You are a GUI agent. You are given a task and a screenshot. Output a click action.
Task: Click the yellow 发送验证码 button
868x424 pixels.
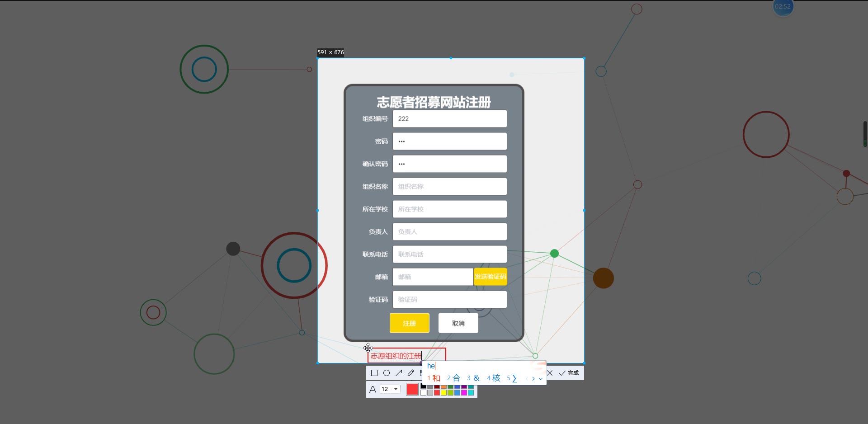491,277
